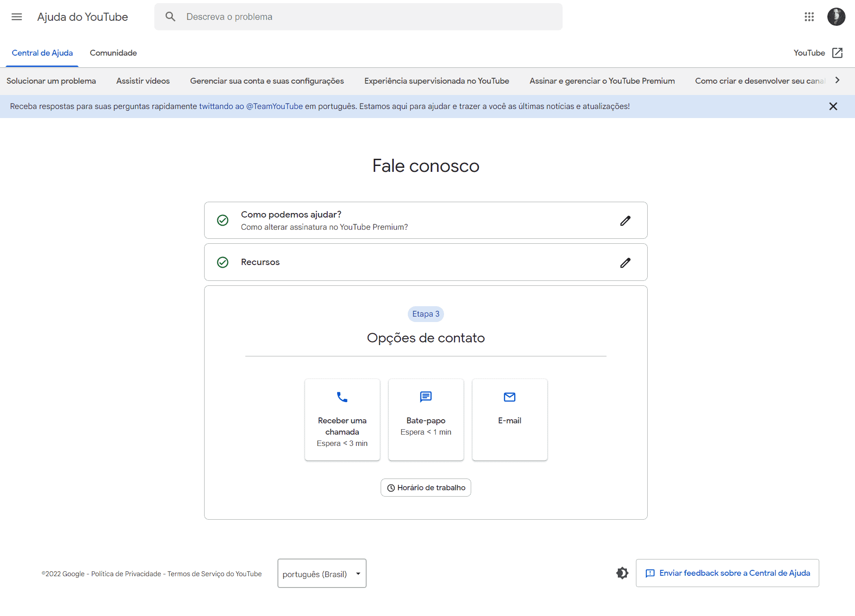This screenshot has height=616, width=855.
Task: Click 'Enviar feedback sobre a Central de Ajuda'
Action: pyautogui.click(x=727, y=573)
